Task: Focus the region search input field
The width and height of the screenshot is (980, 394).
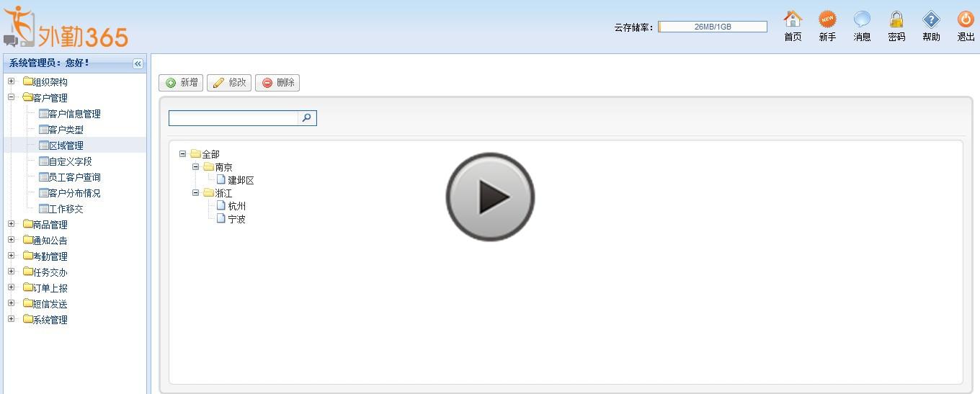Action: pos(233,118)
